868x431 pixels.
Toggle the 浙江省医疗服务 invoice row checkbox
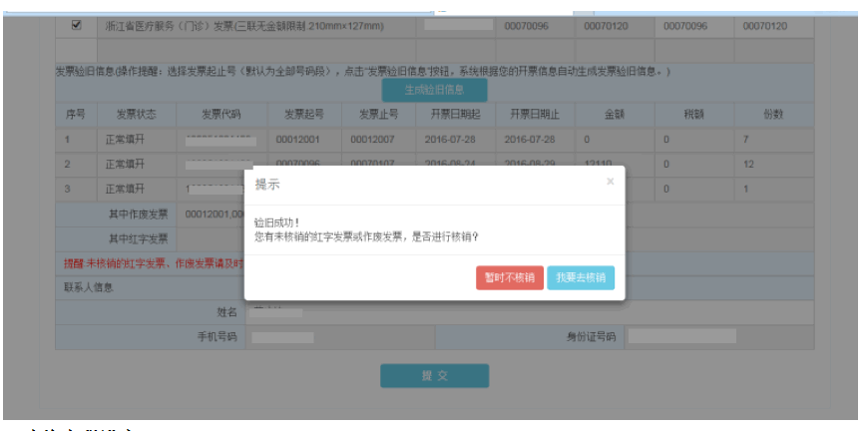(x=77, y=25)
